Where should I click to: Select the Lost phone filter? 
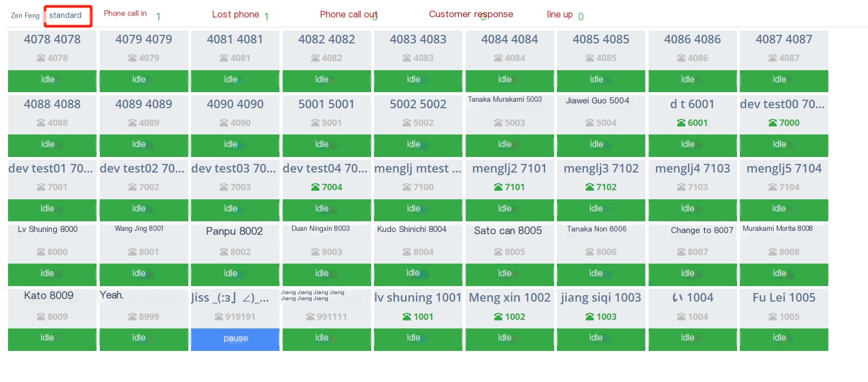click(x=236, y=14)
